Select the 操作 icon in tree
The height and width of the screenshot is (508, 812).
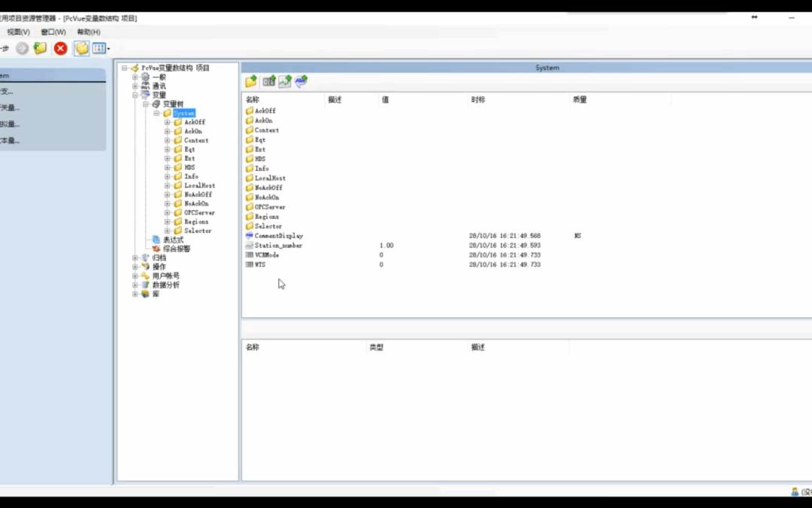click(x=146, y=267)
